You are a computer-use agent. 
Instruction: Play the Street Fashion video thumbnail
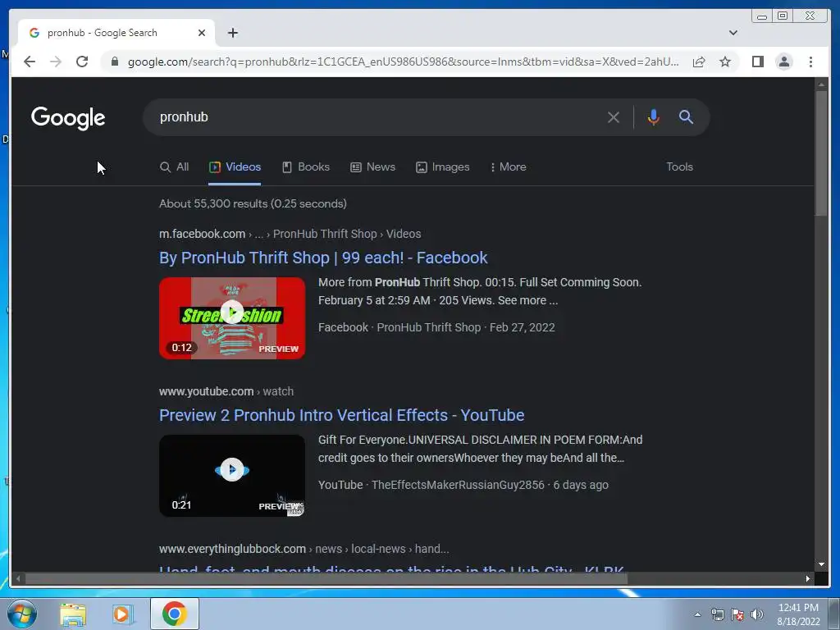pyautogui.click(x=232, y=317)
